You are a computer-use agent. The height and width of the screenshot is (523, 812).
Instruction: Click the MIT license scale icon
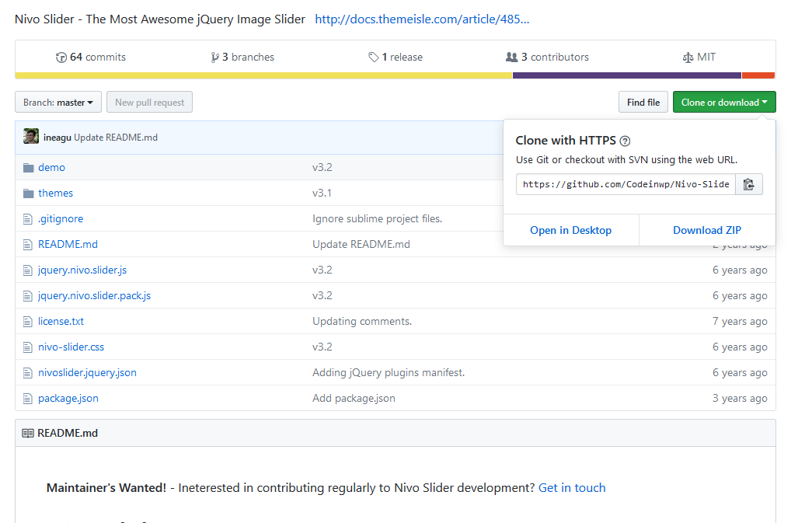point(688,58)
